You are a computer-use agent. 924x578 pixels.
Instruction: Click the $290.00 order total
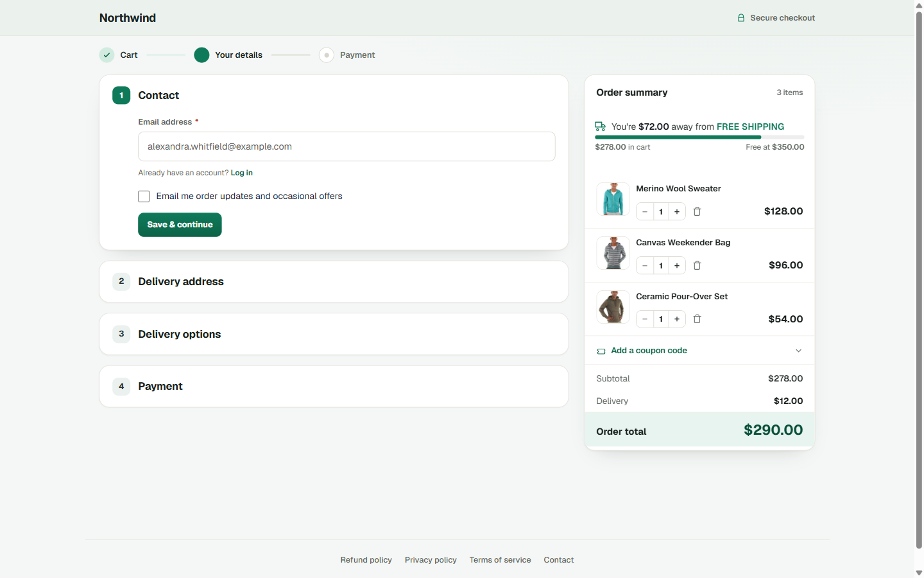(x=773, y=430)
